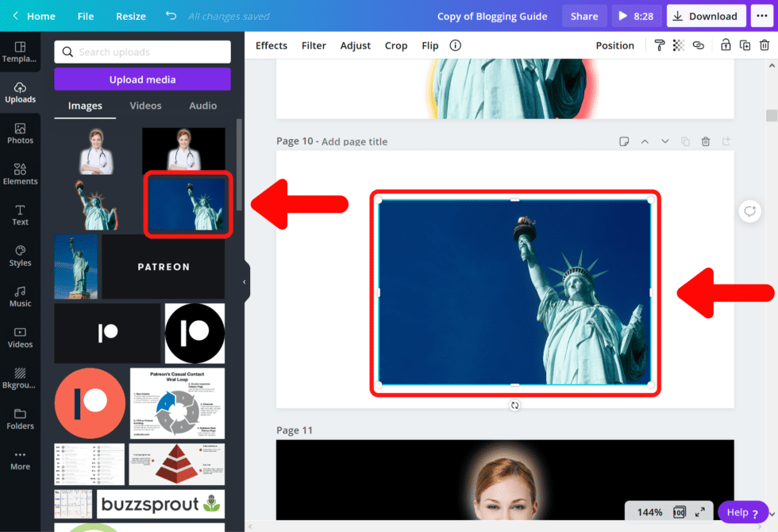778x532 pixels.
Task: Click the uploads panel scrollbar
Action: (239, 165)
